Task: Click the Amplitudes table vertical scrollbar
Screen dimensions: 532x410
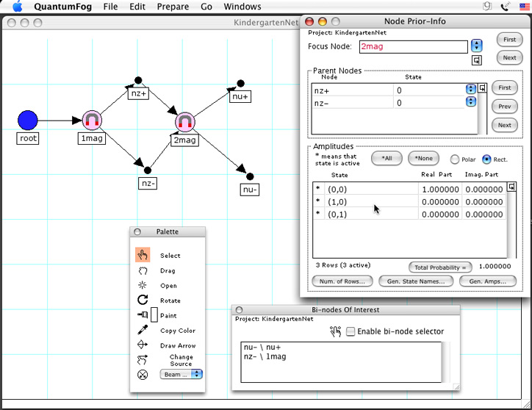Action: [x=511, y=224]
